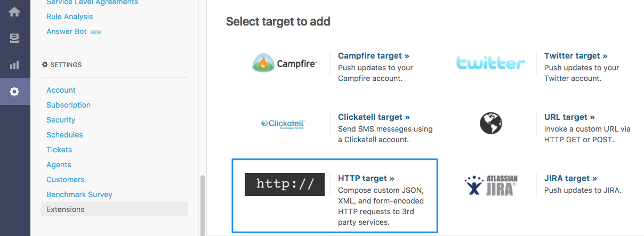The image size is (644, 236).
Task: Click the sidebar vertical scrollbar
Action: pyautogui.click(x=202, y=205)
